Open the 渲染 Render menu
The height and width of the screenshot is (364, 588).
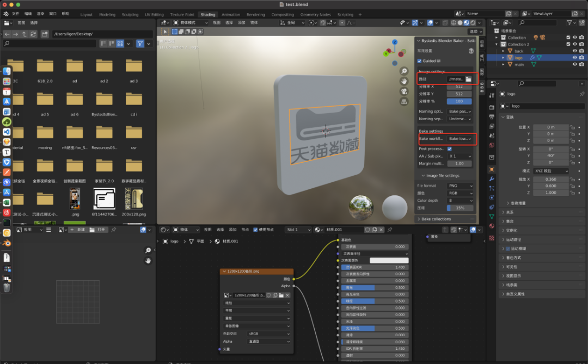[40, 14]
